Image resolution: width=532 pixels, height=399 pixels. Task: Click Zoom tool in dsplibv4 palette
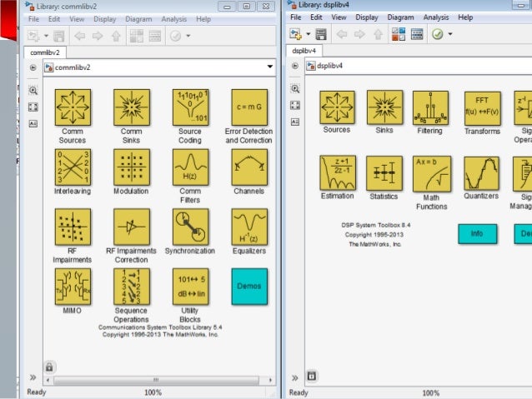pos(295,89)
